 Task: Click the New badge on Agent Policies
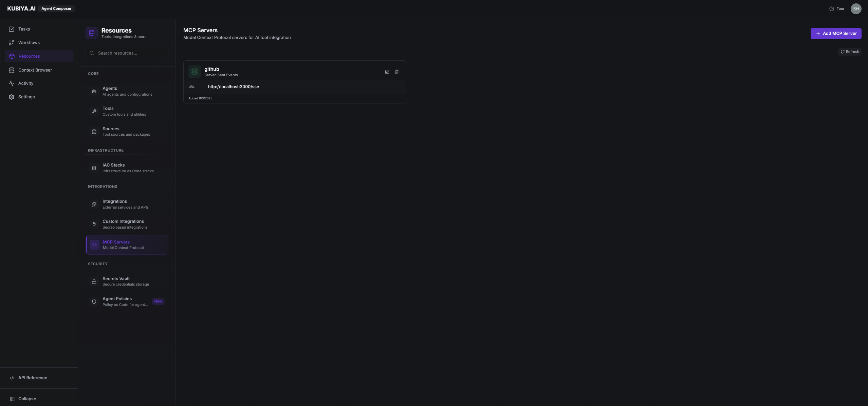pos(158,302)
